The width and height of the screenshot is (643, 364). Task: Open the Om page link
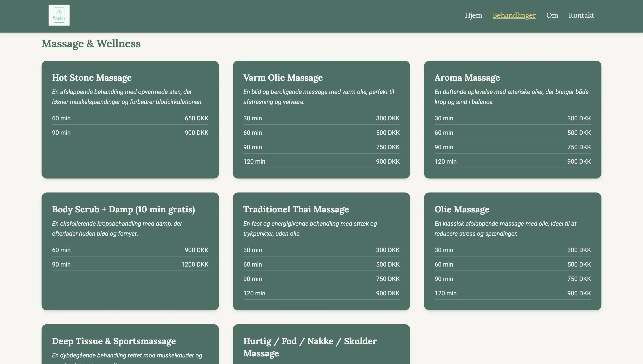click(x=552, y=15)
